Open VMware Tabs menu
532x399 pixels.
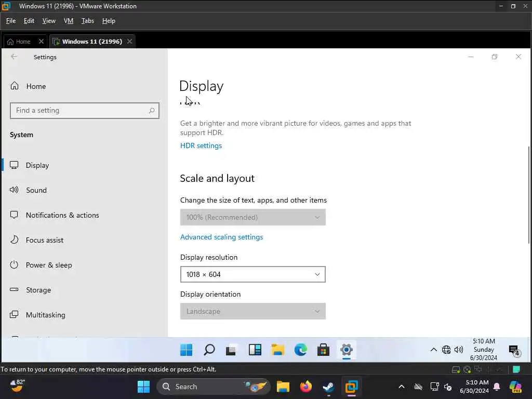point(87,21)
